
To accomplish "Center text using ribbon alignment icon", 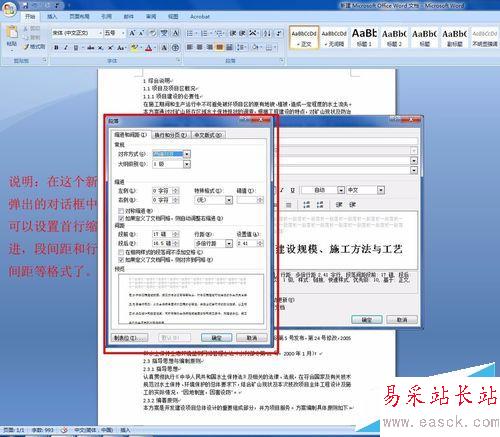I will [x=199, y=47].
